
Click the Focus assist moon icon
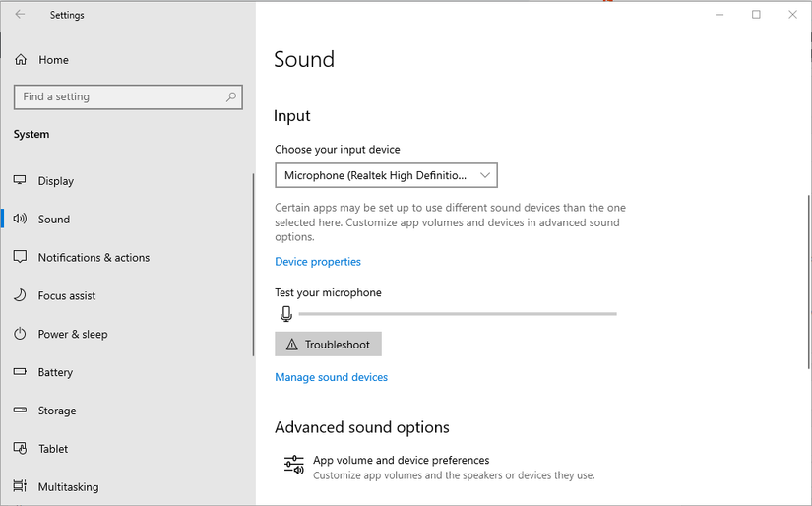(x=20, y=295)
